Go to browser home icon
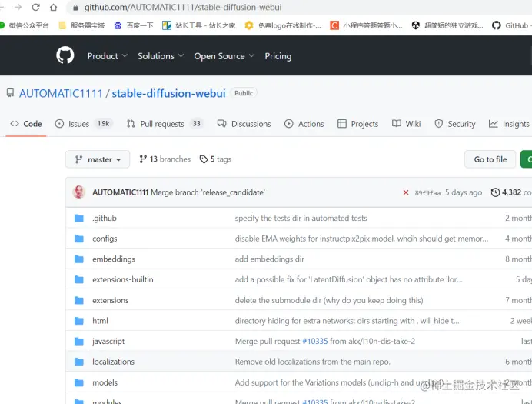The height and width of the screenshot is (404, 532). [x=53, y=7]
